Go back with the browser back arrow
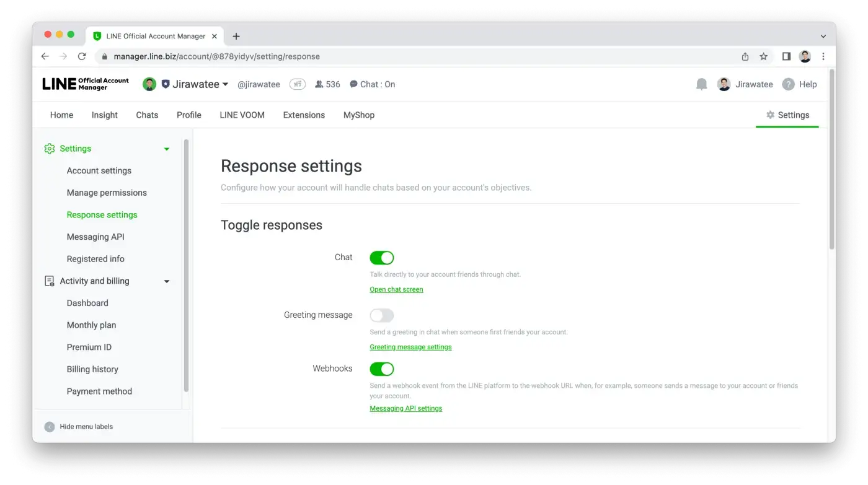 point(45,56)
